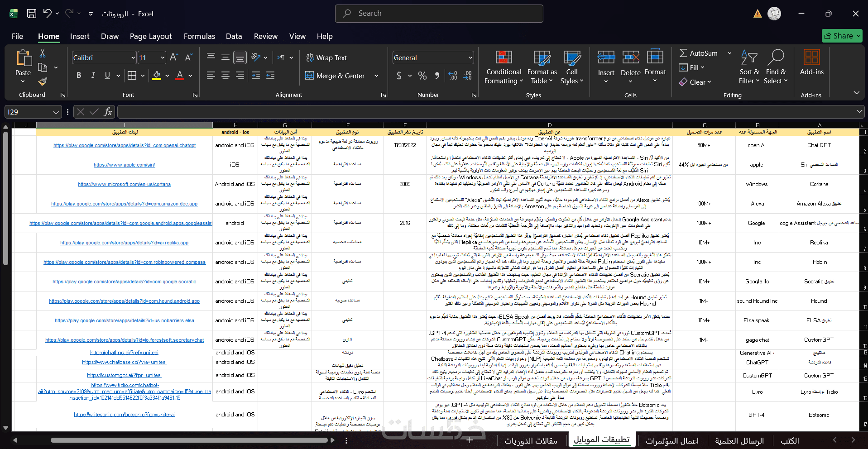Switch to the Formulas tab

point(199,36)
